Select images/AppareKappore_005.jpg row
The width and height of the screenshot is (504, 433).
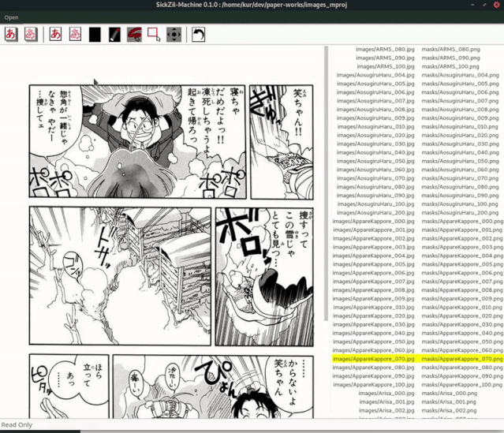(374, 264)
